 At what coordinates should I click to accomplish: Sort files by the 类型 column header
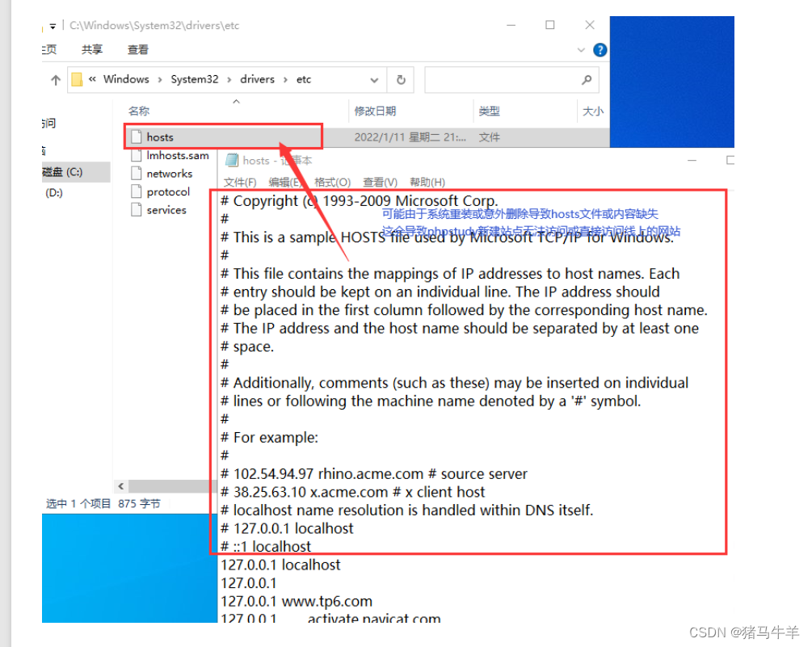[x=490, y=111]
